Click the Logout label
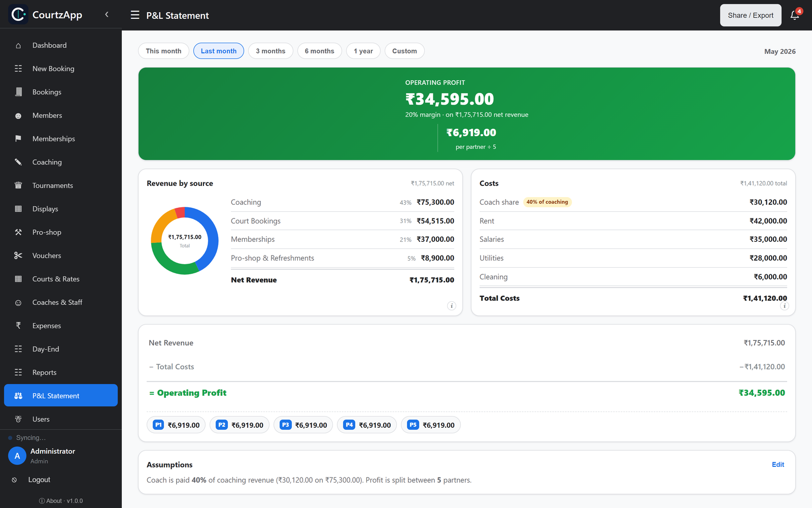Viewport: 812px width, 508px height. pyautogui.click(x=39, y=480)
